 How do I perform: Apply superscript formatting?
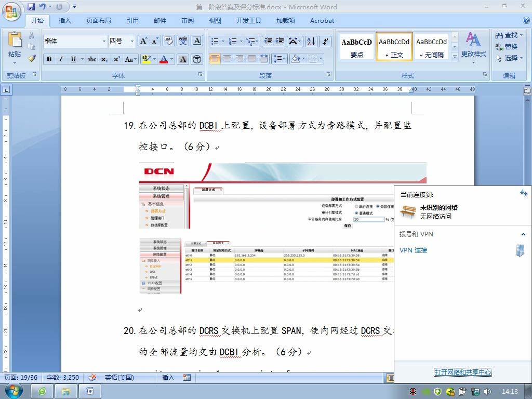(116, 59)
